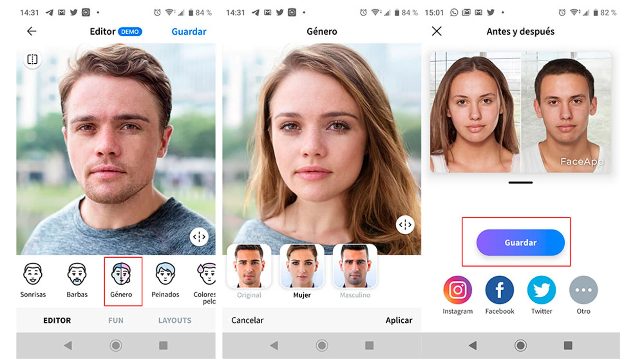Tap Aplicar on the Género screen
This screenshot has height=362, width=644.
point(399,320)
